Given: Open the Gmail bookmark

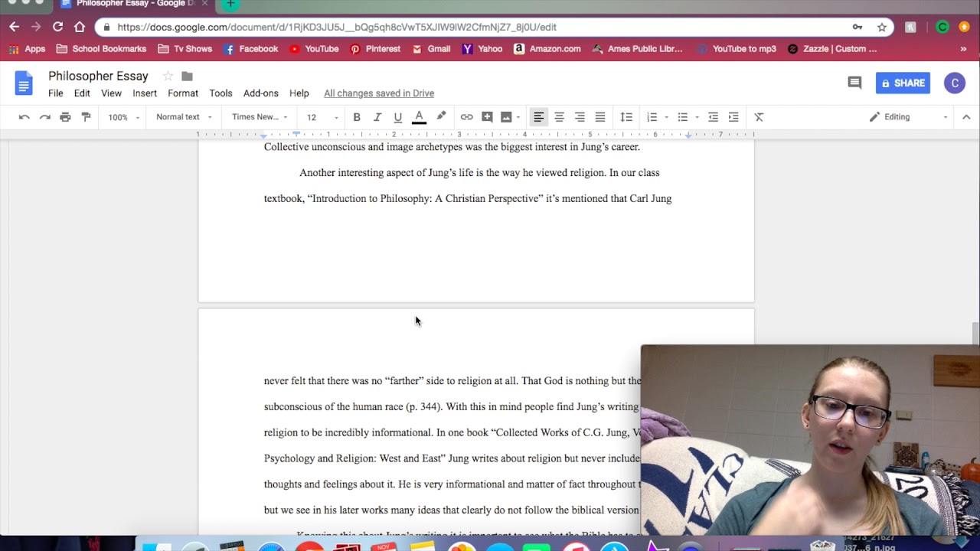Looking at the screenshot, I should tap(432, 49).
